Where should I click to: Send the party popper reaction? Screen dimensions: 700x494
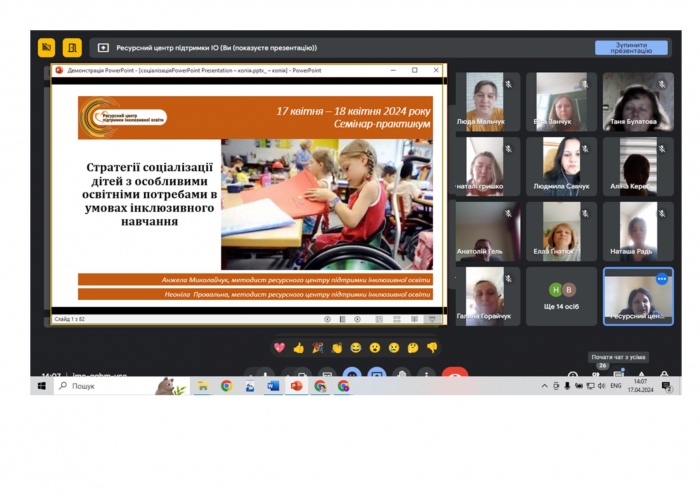(317, 348)
